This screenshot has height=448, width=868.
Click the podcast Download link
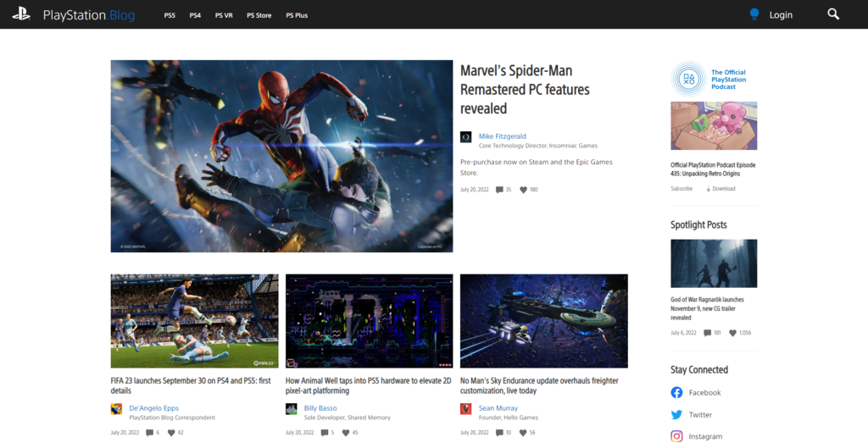[x=724, y=189]
